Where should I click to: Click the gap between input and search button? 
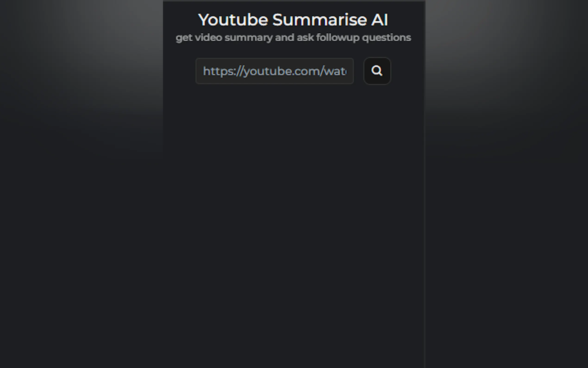(359, 71)
